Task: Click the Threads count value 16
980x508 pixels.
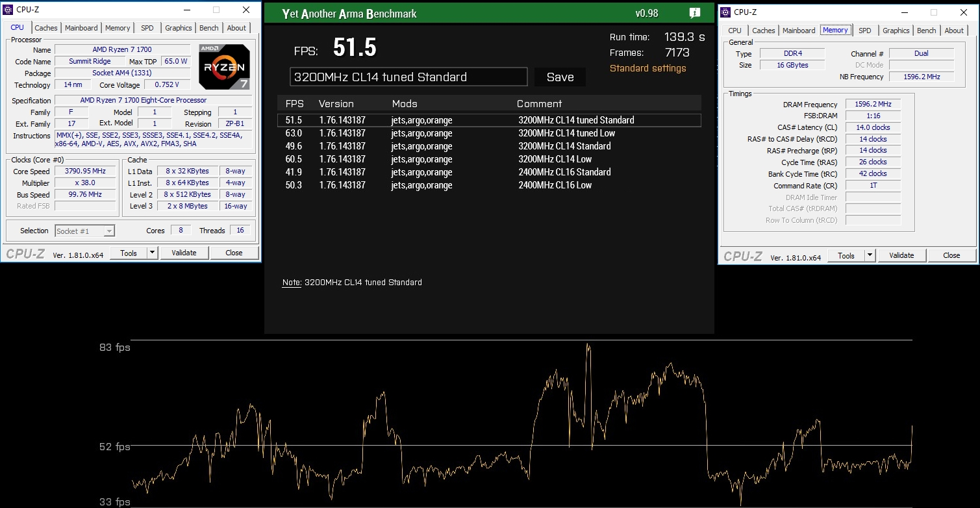Action: tap(240, 231)
